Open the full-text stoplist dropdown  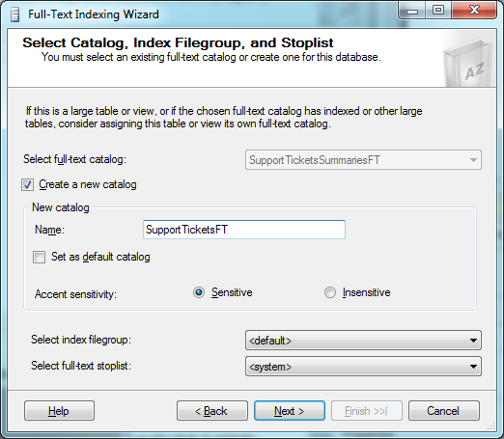[363, 367]
